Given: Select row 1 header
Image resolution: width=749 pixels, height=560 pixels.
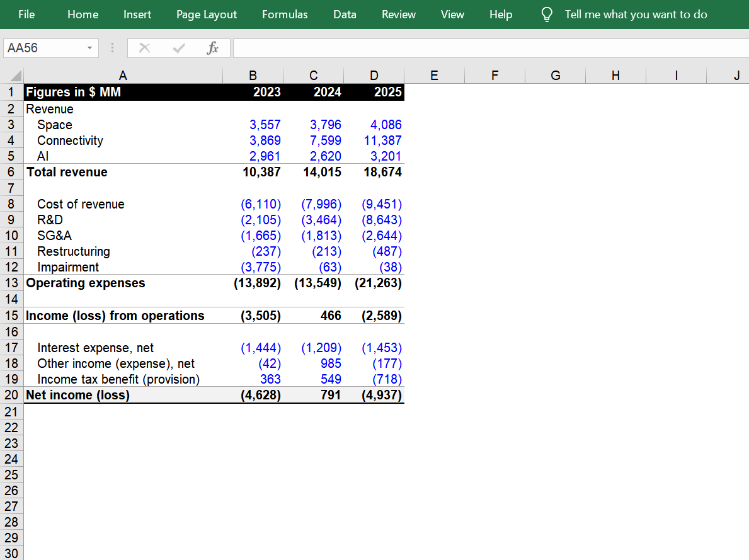Looking at the screenshot, I should coord(11,92).
